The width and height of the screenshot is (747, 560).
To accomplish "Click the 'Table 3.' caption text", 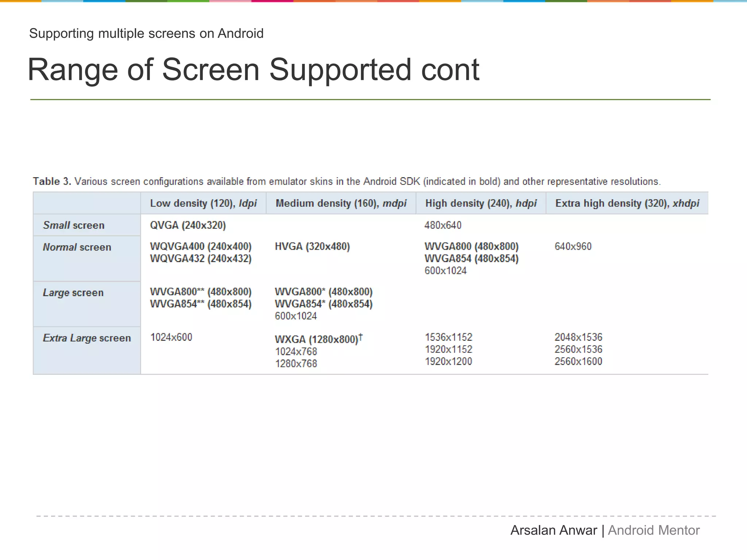I will click(x=52, y=181).
